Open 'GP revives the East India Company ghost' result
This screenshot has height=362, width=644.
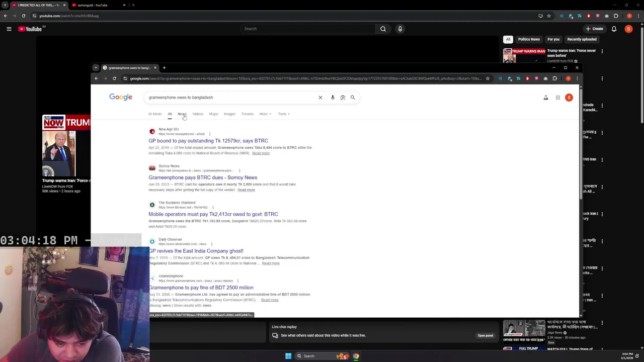point(196,251)
